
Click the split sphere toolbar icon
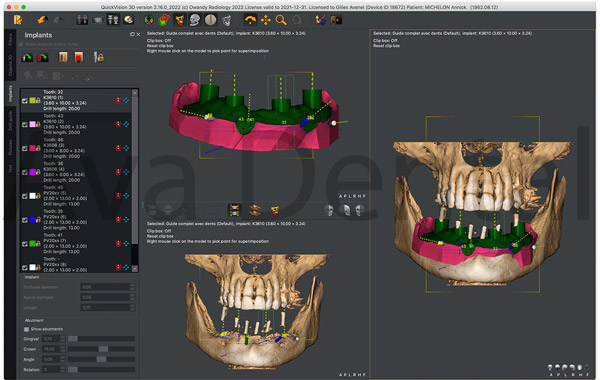[x=210, y=20]
